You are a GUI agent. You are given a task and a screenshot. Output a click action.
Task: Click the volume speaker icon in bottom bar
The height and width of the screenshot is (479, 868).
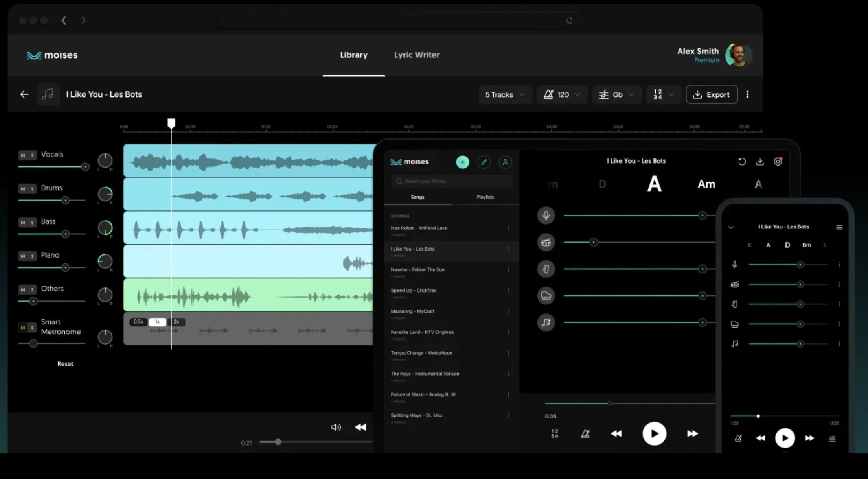pos(336,427)
